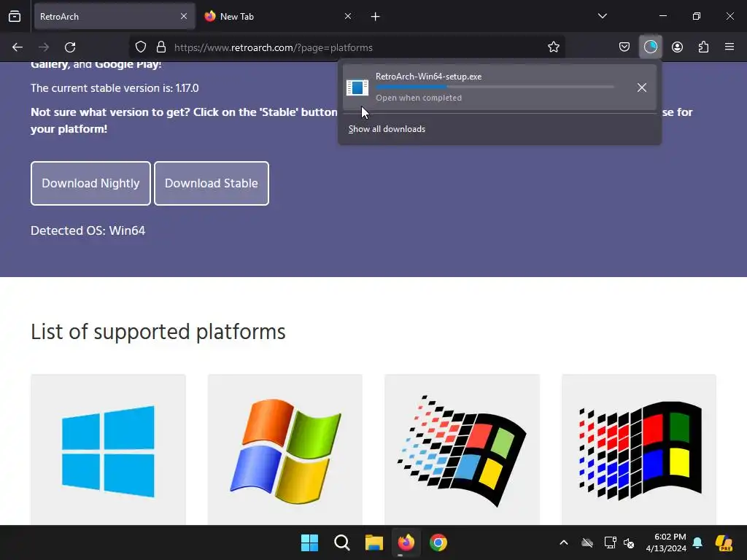
Task: View site security padlock info
Action: [161, 47]
